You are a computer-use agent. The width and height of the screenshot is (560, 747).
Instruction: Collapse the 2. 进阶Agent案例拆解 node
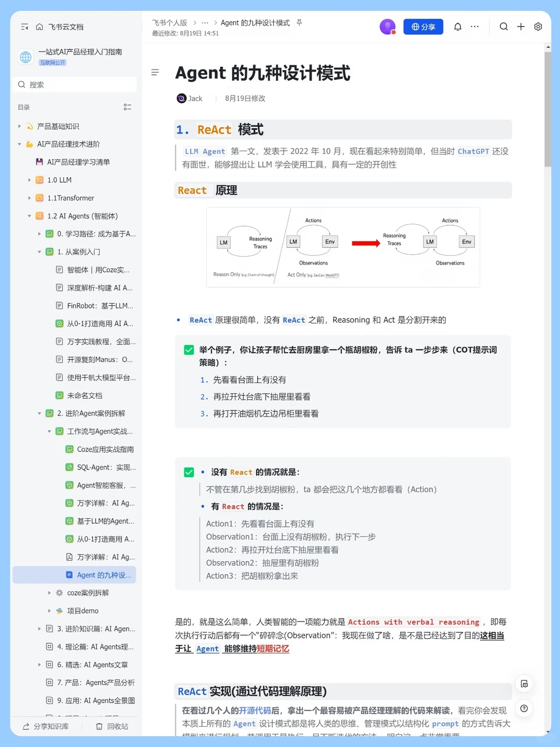pyautogui.click(x=39, y=413)
